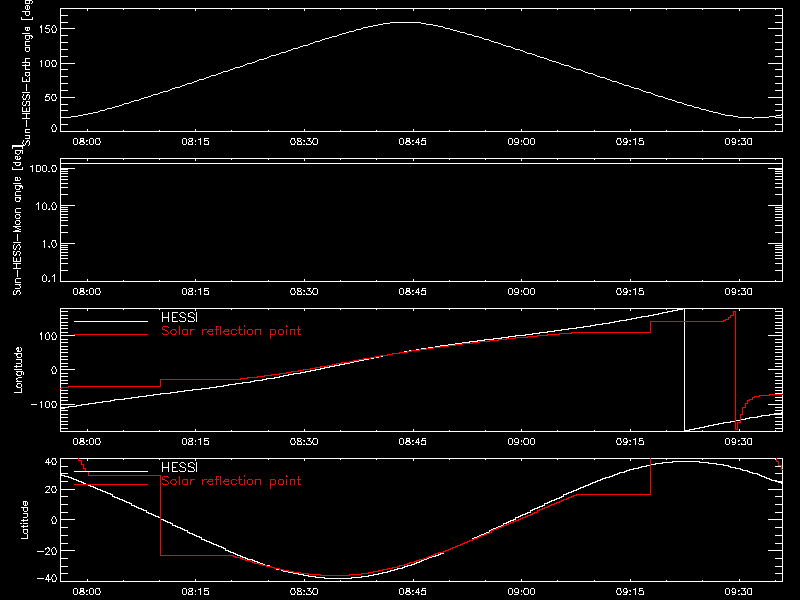This screenshot has width=800, height=600.
Task: Select 08:00 below the Latitude plot
Action: click(x=87, y=592)
